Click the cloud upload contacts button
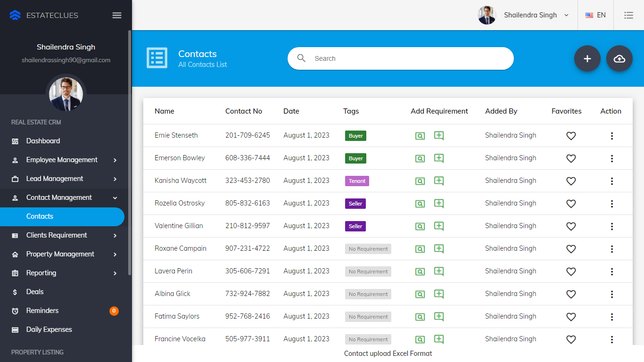 [x=619, y=58]
